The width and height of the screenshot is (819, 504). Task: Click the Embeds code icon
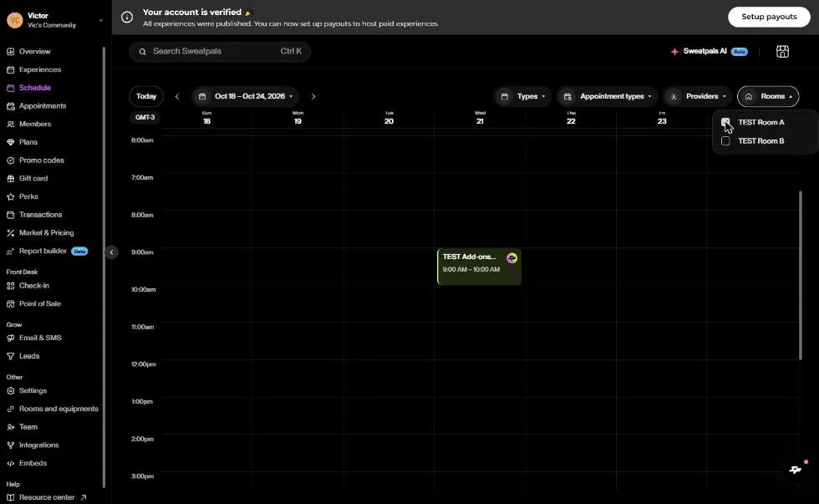(x=10, y=463)
